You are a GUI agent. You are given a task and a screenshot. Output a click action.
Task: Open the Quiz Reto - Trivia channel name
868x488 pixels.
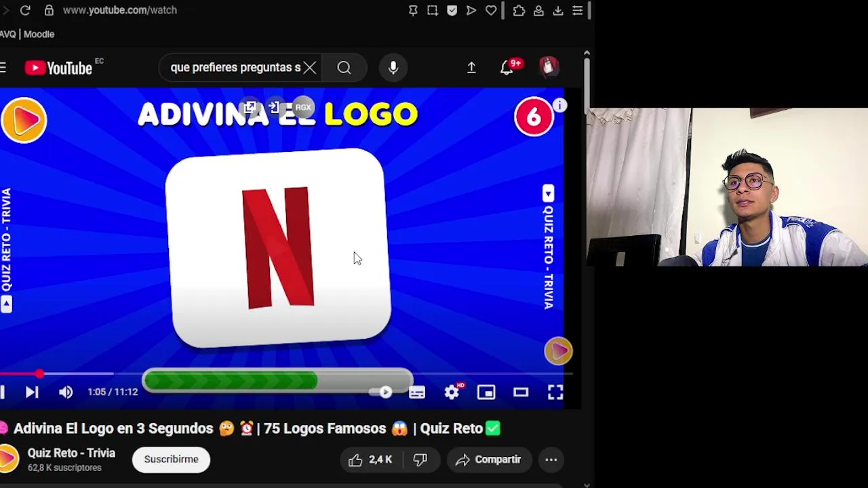pyautogui.click(x=71, y=453)
